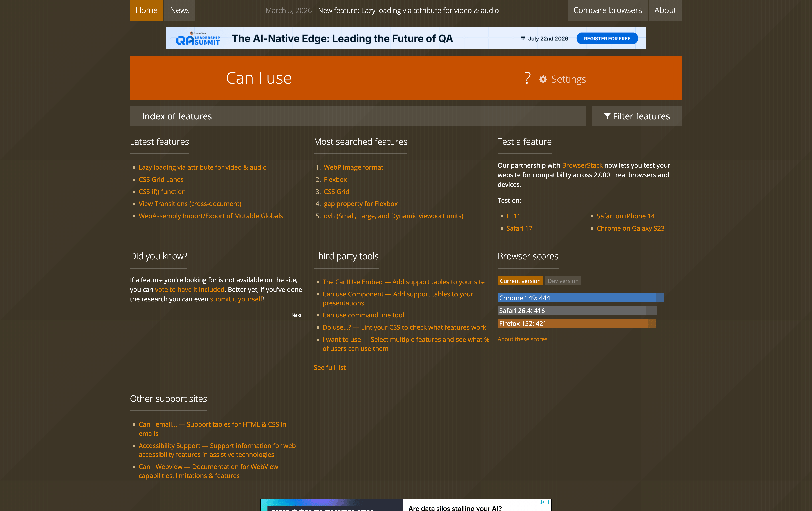Open About these scores link
Image resolution: width=812 pixels, height=511 pixels.
(522, 339)
